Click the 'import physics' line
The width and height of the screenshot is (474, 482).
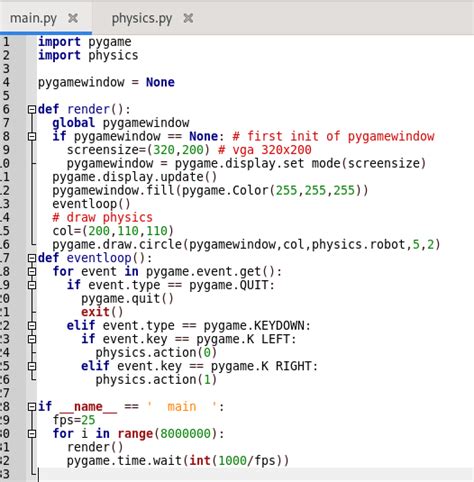click(x=88, y=55)
